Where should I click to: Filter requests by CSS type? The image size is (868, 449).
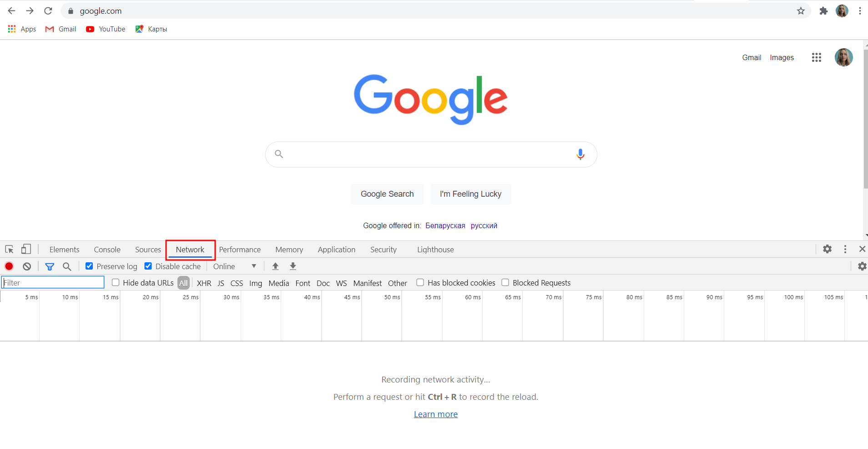(237, 283)
